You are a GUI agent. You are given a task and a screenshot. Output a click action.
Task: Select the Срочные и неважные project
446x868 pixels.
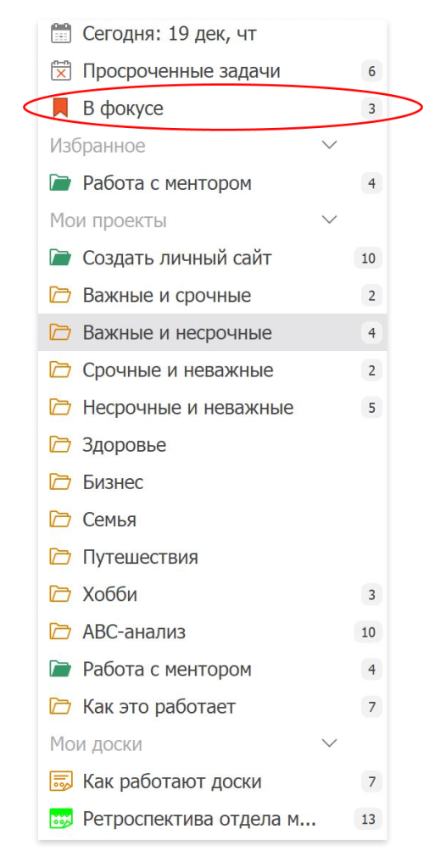click(213, 370)
